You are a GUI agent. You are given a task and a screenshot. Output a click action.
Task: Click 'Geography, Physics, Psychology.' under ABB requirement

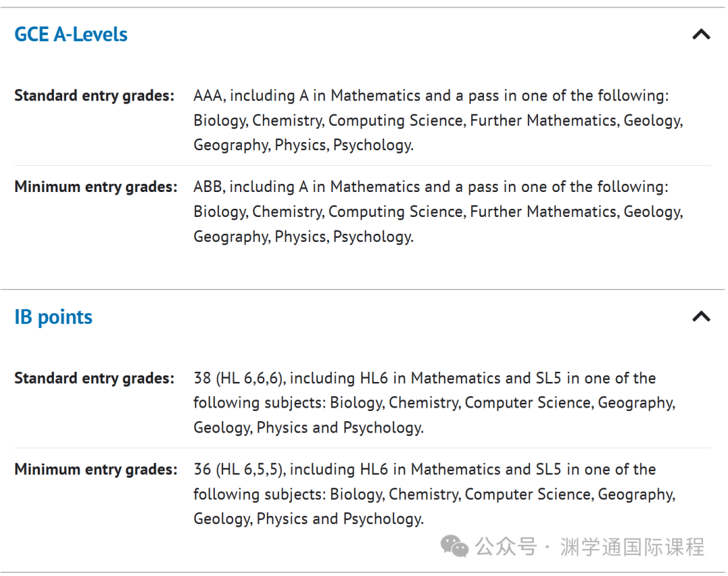pyautogui.click(x=303, y=236)
